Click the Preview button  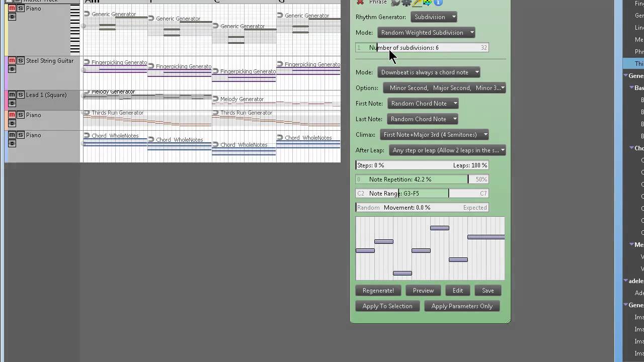(423, 291)
